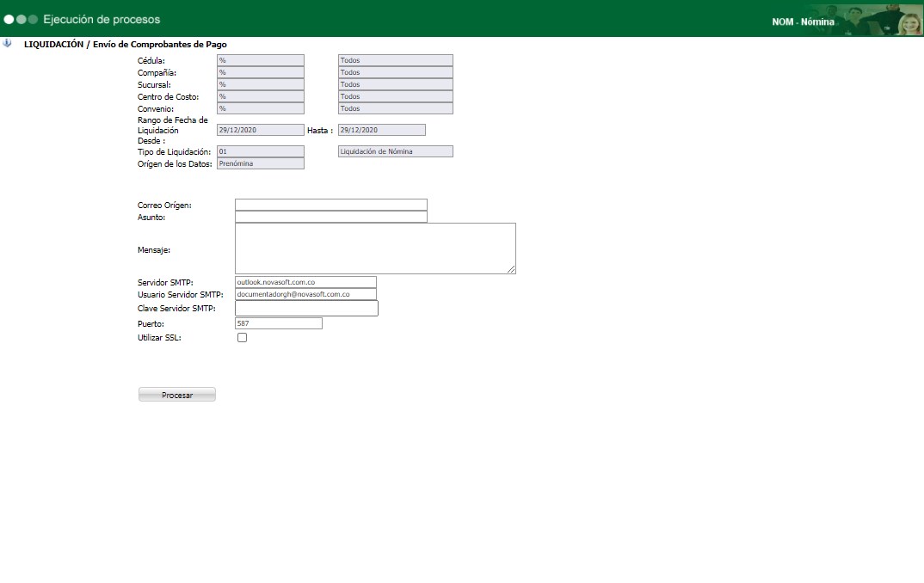Enable the Utilizar SSL checkbox
The image size is (924, 583).
pyautogui.click(x=243, y=337)
